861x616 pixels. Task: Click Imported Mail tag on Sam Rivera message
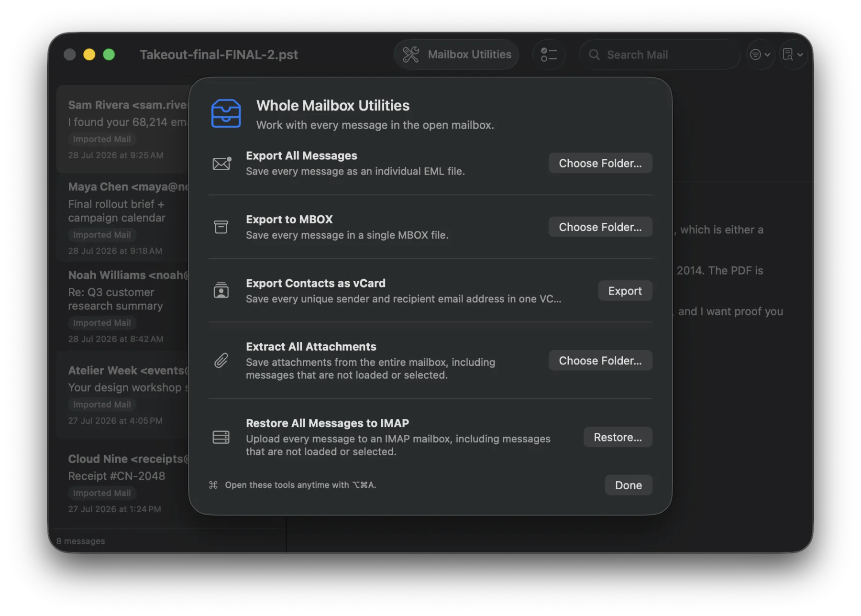(x=102, y=139)
